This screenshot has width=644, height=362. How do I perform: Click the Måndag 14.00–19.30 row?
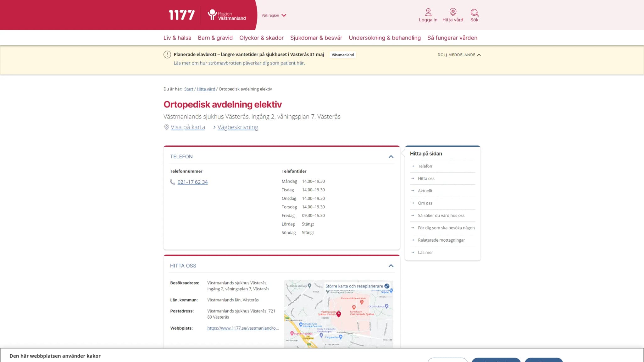pyautogui.click(x=303, y=181)
